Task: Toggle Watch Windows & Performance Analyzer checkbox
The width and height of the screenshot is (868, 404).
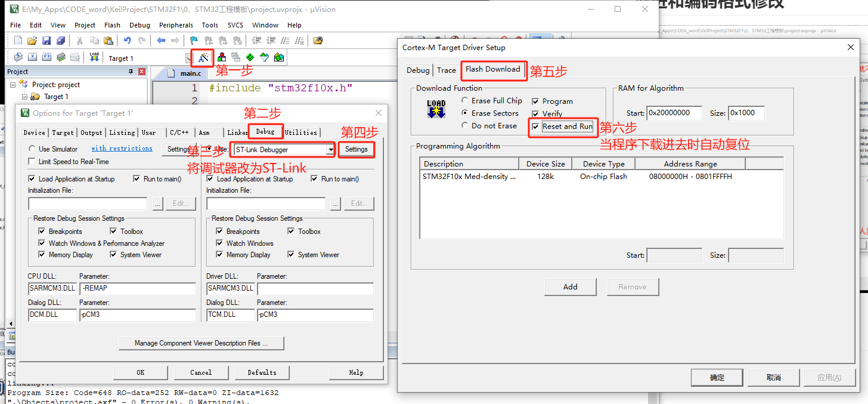Action: point(42,243)
